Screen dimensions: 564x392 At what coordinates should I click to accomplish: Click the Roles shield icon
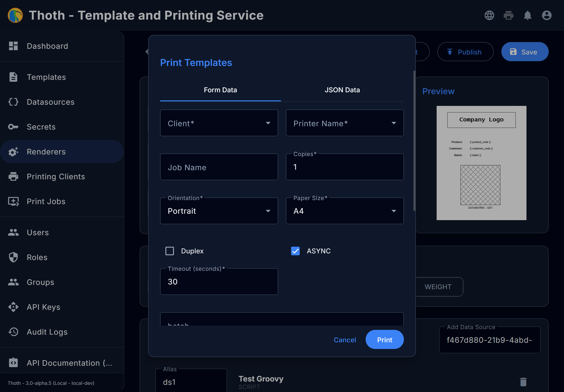click(13, 257)
